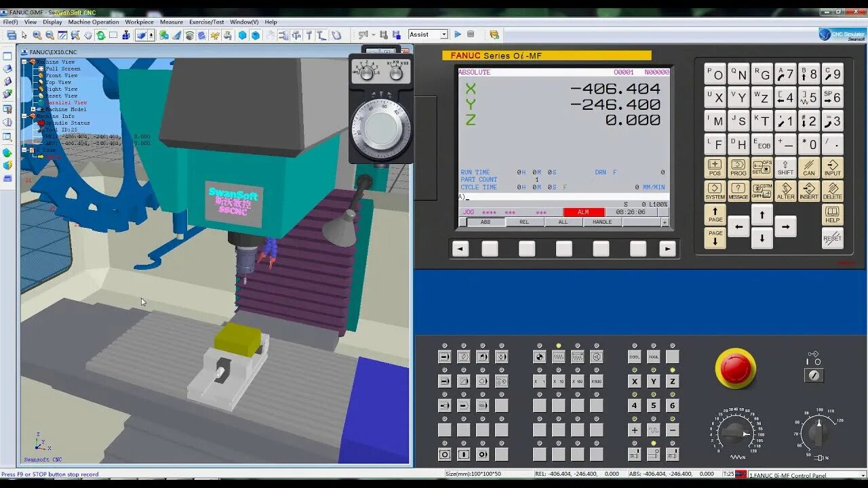
Task: Click the ALTER edit key
Action: [x=785, y=192]
